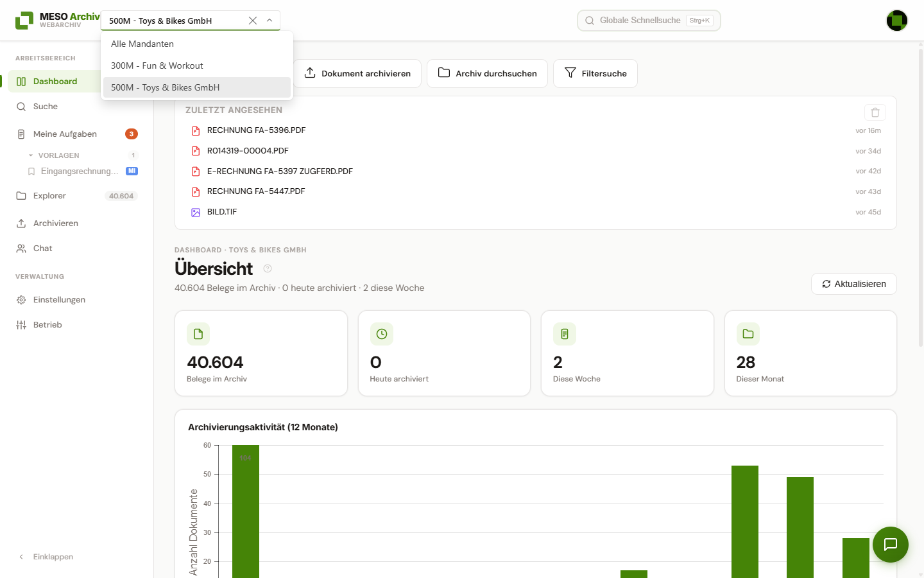
Task: Click the Meine Aufgaben badge showing 3
Action: click(132, 134)
